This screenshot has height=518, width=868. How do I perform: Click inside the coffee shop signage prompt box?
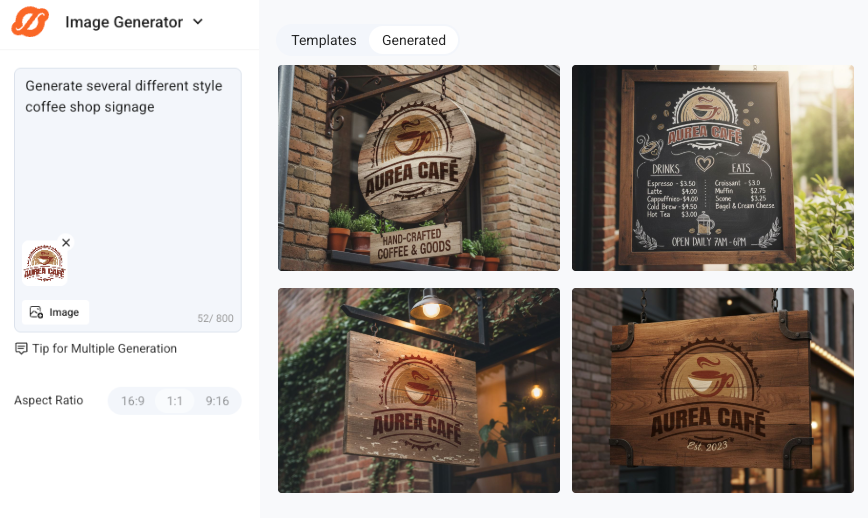pos(128,160)
